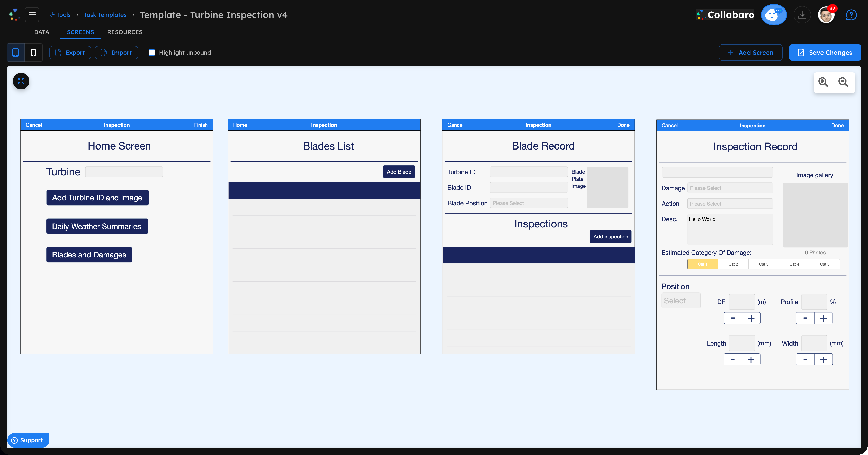Open the Blade Position dropdown

[529, 203]
